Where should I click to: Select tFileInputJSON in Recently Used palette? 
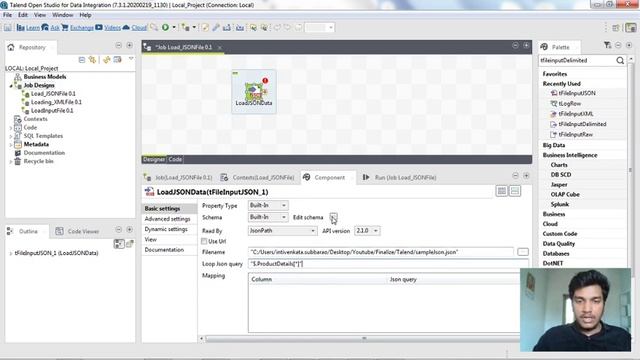(577, 93)
